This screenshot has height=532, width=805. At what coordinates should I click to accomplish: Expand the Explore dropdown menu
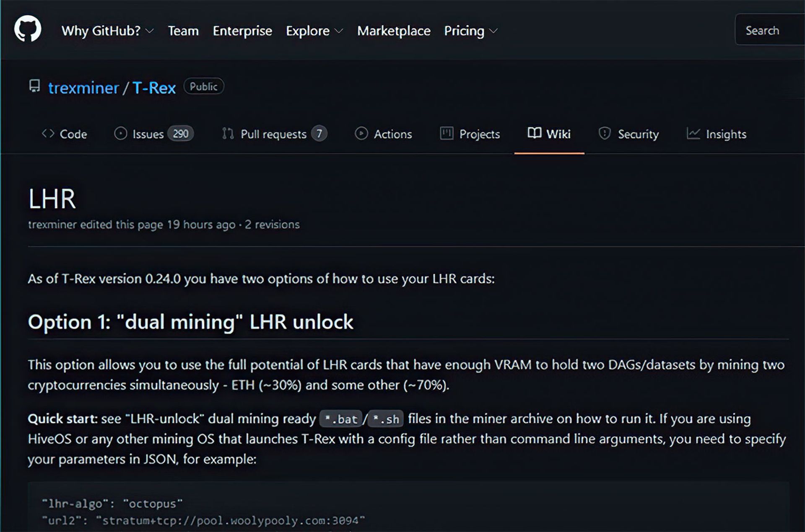(x=314, y=31)
